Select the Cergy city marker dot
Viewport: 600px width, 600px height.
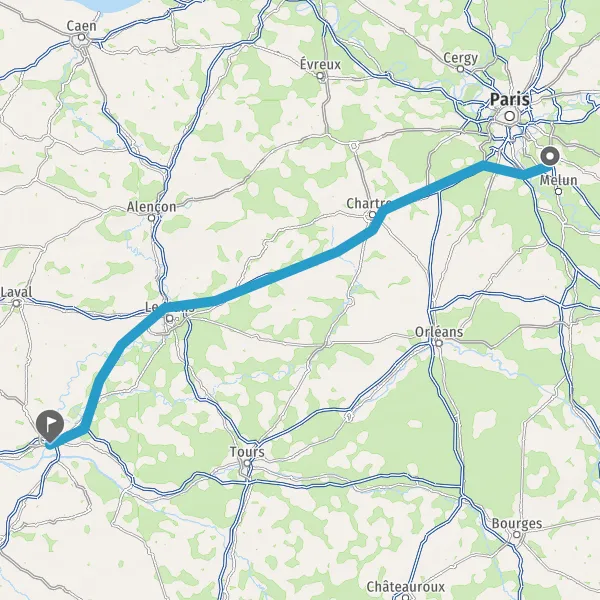460,69
